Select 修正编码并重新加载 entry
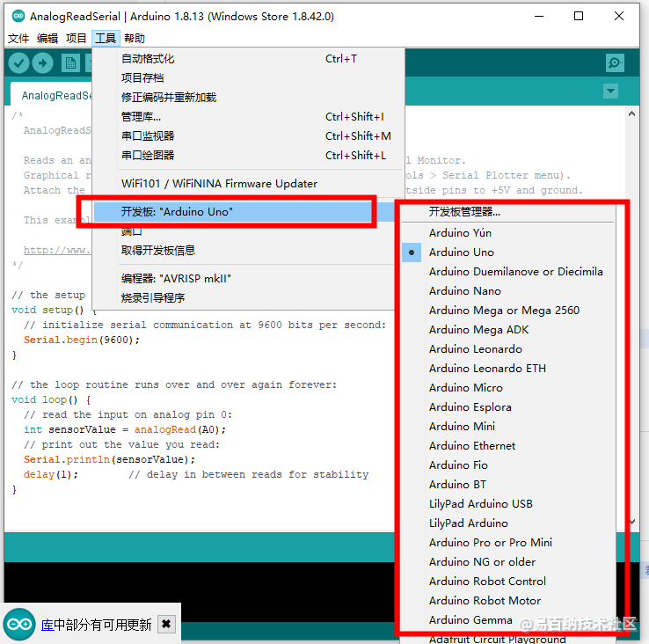This screenshot has height=644, width=649. pos(248,98)
